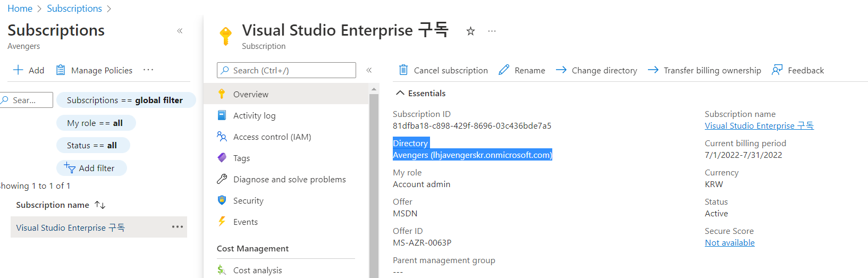Click Cancel subscription trash button

[443, 70]
